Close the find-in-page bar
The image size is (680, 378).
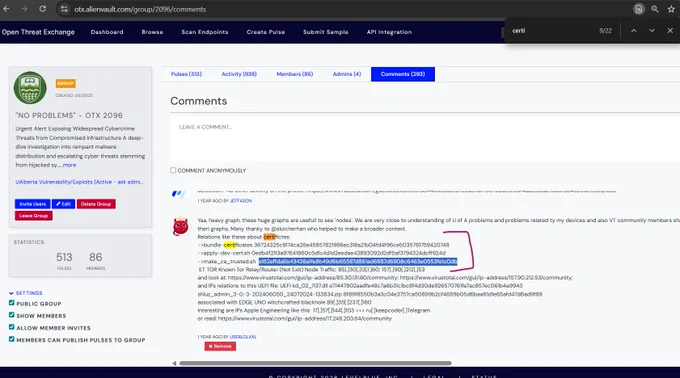[x=670, y=31]
